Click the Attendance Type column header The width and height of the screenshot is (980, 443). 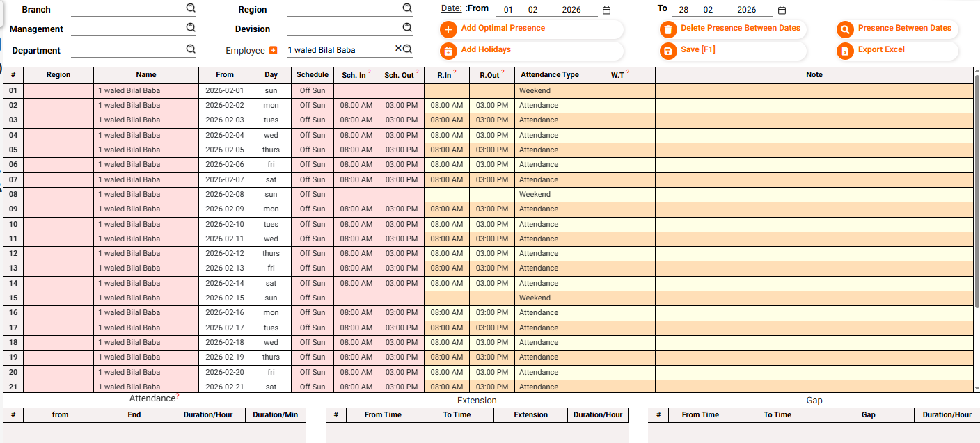click(549, 75)
